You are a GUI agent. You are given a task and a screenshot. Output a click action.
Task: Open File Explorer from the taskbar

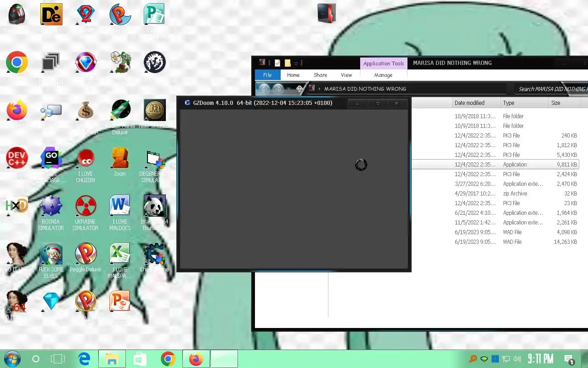[x=112, y=359]
